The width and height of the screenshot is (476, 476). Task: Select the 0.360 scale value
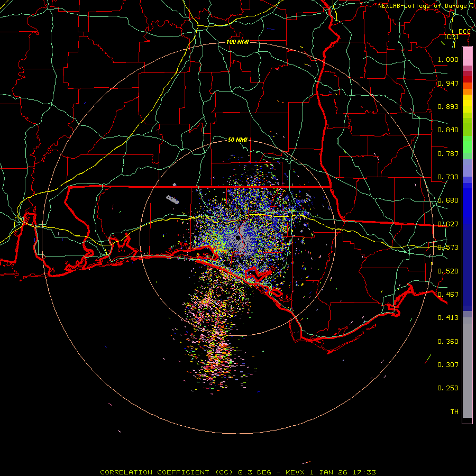[448, 341]
